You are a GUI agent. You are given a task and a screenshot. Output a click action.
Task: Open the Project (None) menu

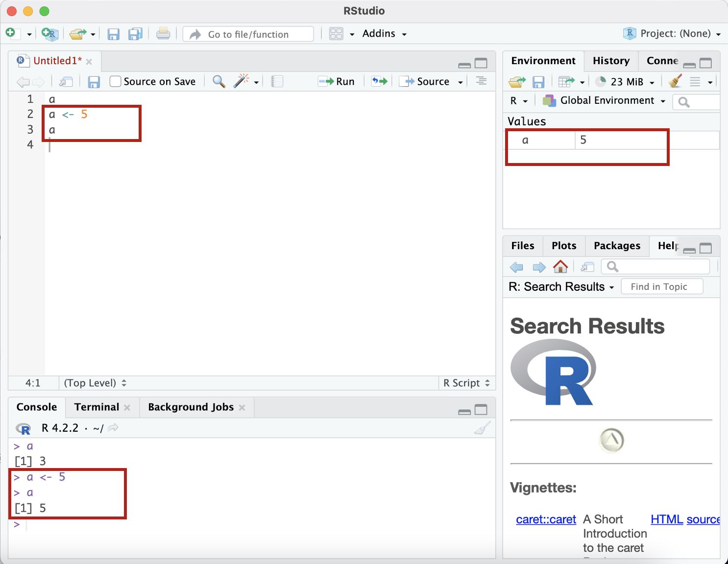(672, 33)
